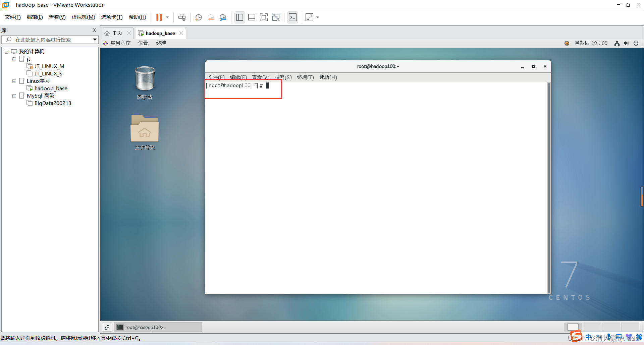Open the VMware 查看(V) menu
Image resolution: width=644 pixels, height=345 pixels.
(57, 17)
